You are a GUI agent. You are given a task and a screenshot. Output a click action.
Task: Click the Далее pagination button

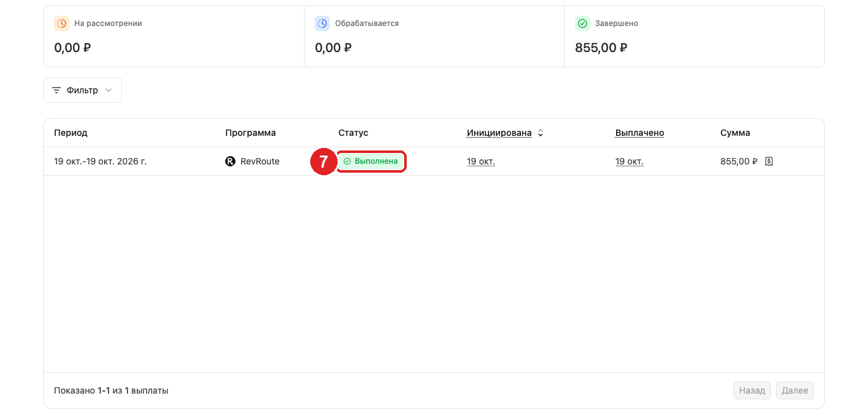(795, 390)
